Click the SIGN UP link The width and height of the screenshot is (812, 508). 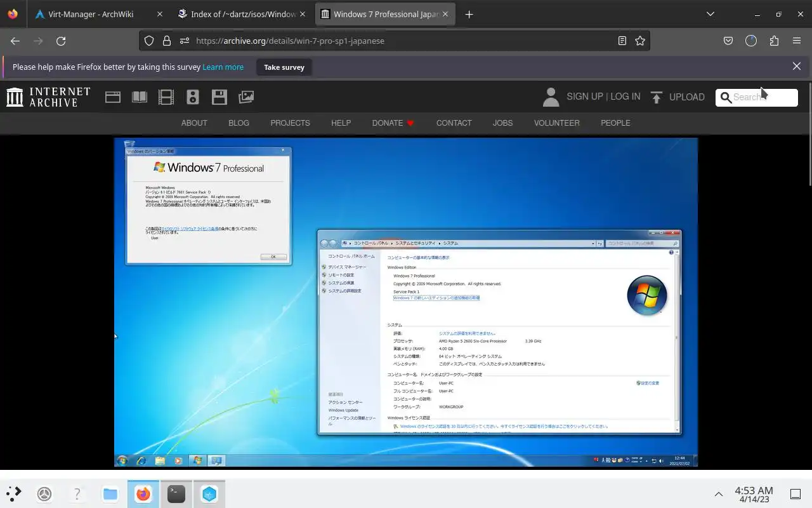point(585,97)
